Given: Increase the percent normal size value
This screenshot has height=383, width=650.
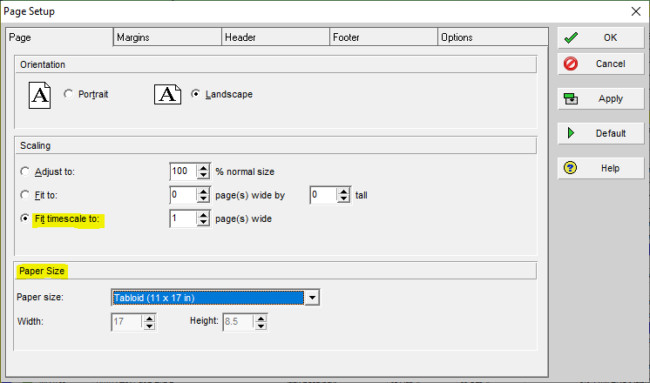Looking at the screenshot, I should tap(204, 167).
